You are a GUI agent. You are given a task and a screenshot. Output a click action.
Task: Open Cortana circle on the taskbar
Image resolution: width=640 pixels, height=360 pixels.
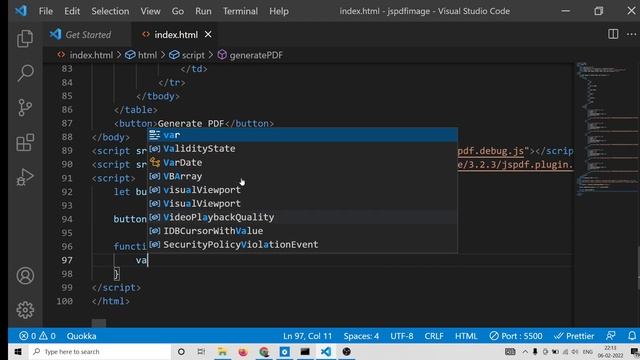(x=181, y=351)
